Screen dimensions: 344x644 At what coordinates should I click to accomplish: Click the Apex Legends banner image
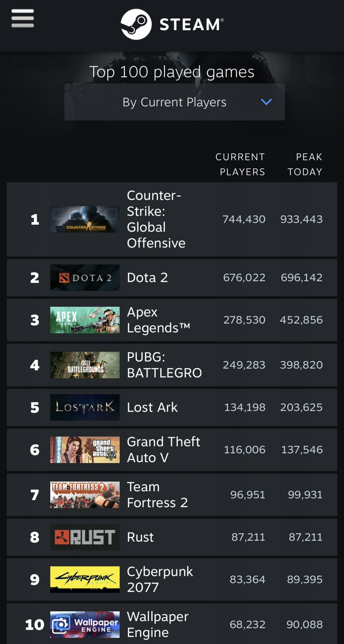(85, 320)
